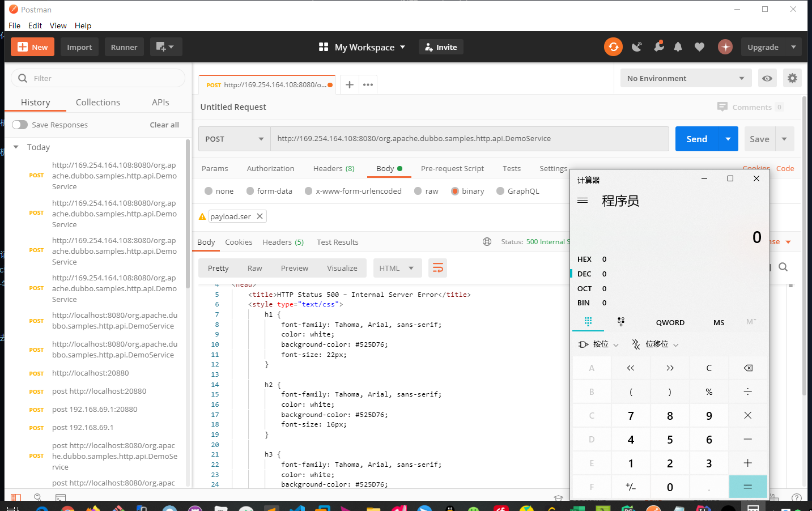
Task: Open the environment quick look eye icon
Action: (767, 78)
